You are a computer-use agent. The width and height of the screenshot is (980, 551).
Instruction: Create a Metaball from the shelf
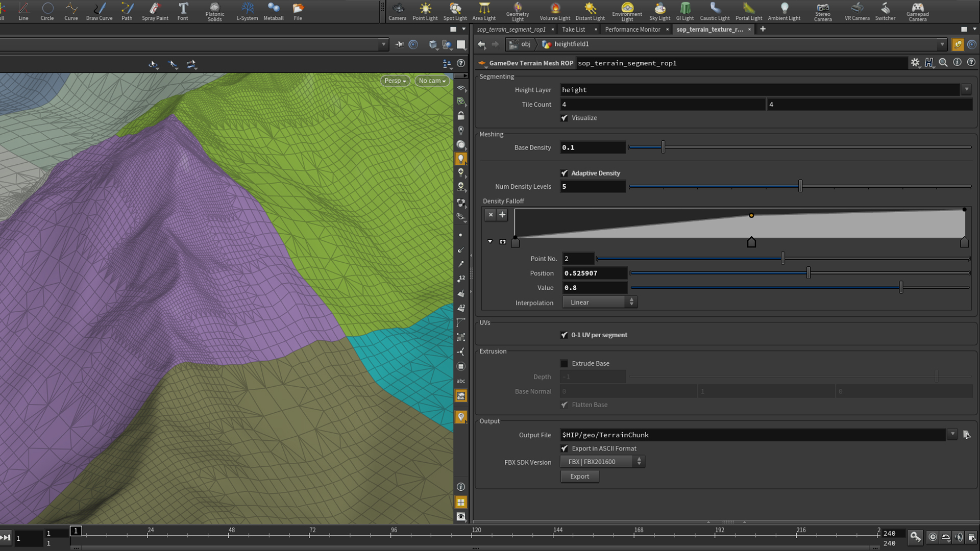coord(274,11)
